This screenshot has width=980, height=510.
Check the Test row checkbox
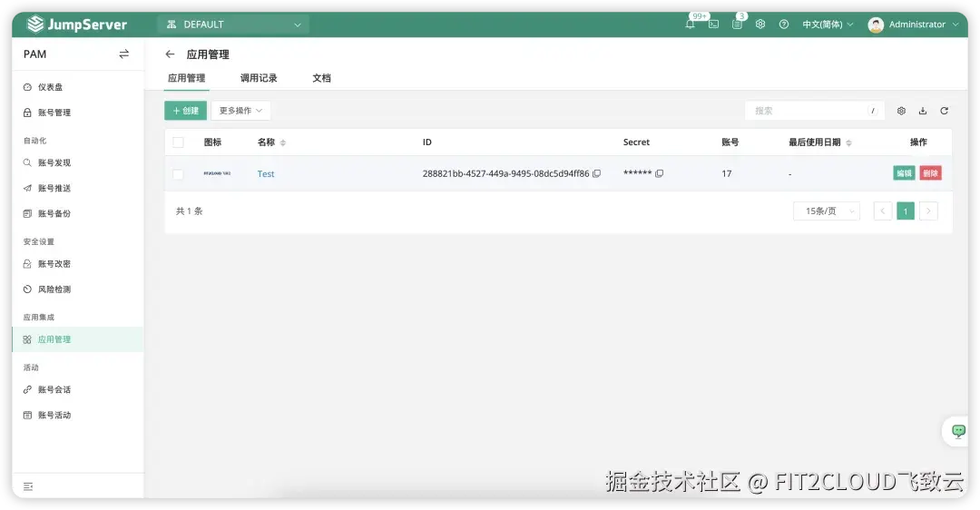coord(178,174)
